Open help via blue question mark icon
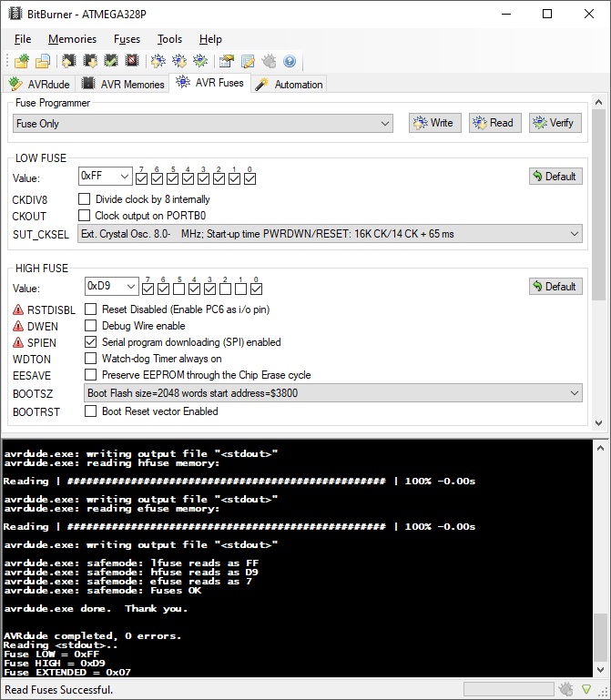The height and width of the screenshot is (700, 611). (x=290, y=61)
